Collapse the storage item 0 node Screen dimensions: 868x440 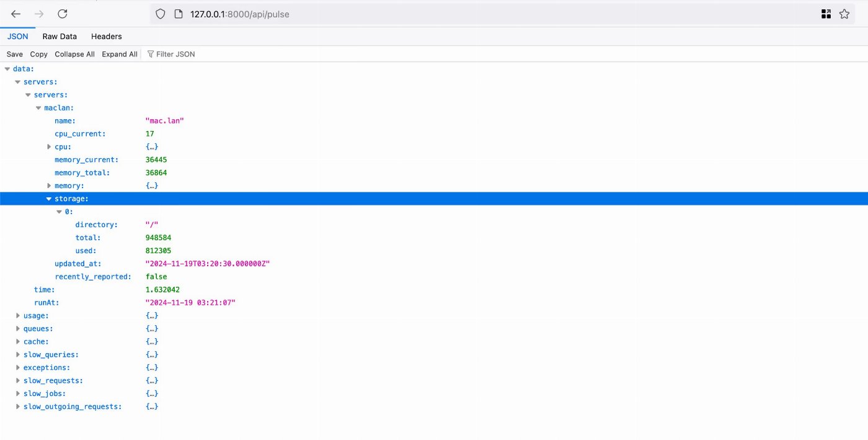pyautogui.click(x=60, y=212)
